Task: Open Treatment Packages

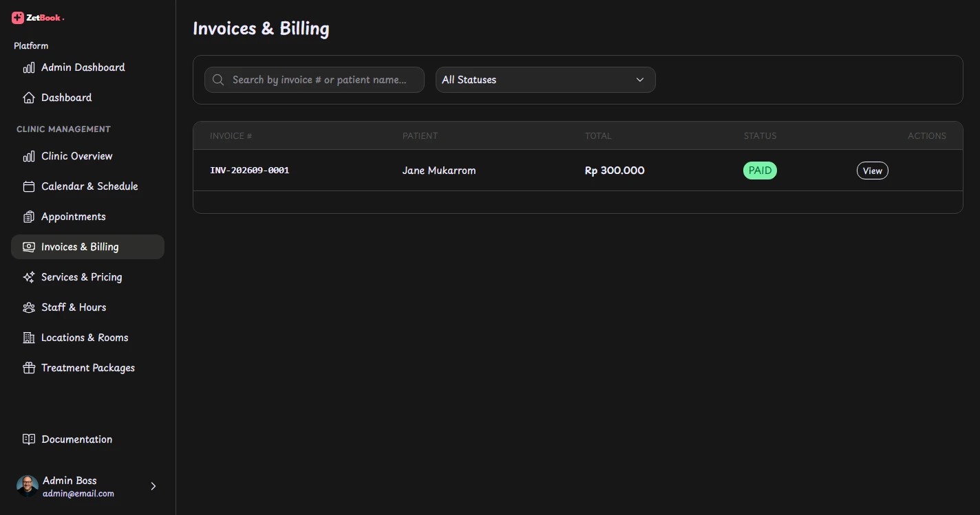Action: click(x=87, y=368)
